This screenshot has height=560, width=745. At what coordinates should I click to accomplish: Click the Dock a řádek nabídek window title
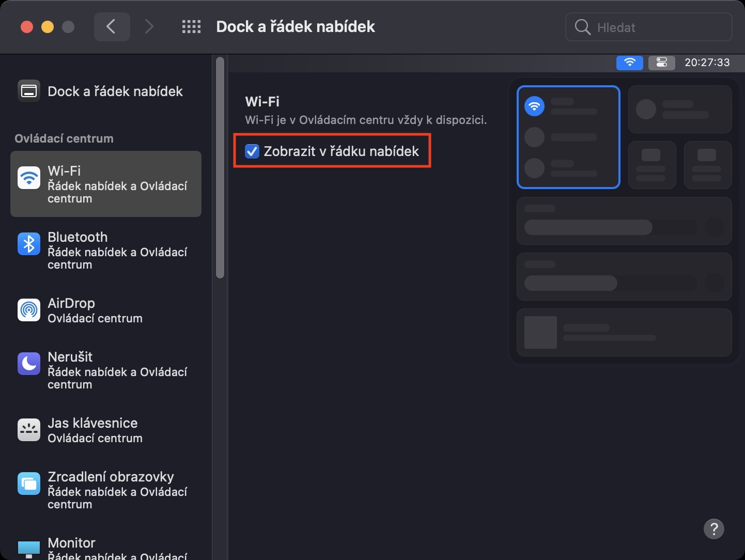coord(296,27)
